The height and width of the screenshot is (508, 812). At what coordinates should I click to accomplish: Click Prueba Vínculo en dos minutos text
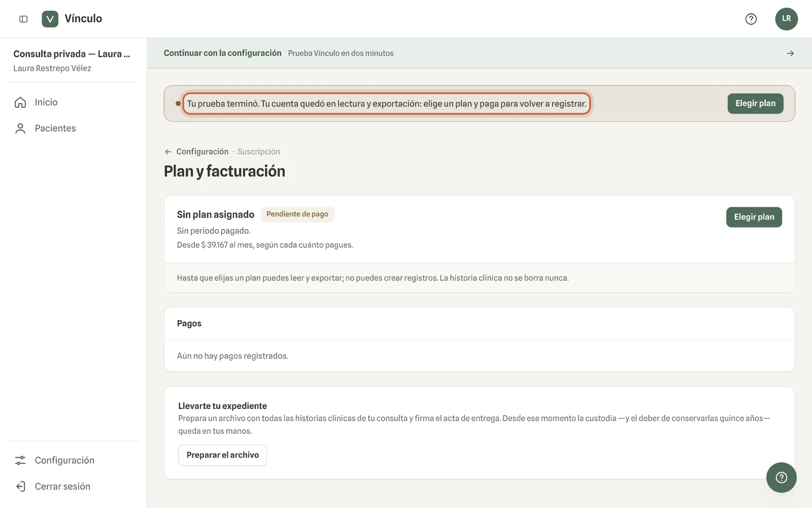point(341,53)
